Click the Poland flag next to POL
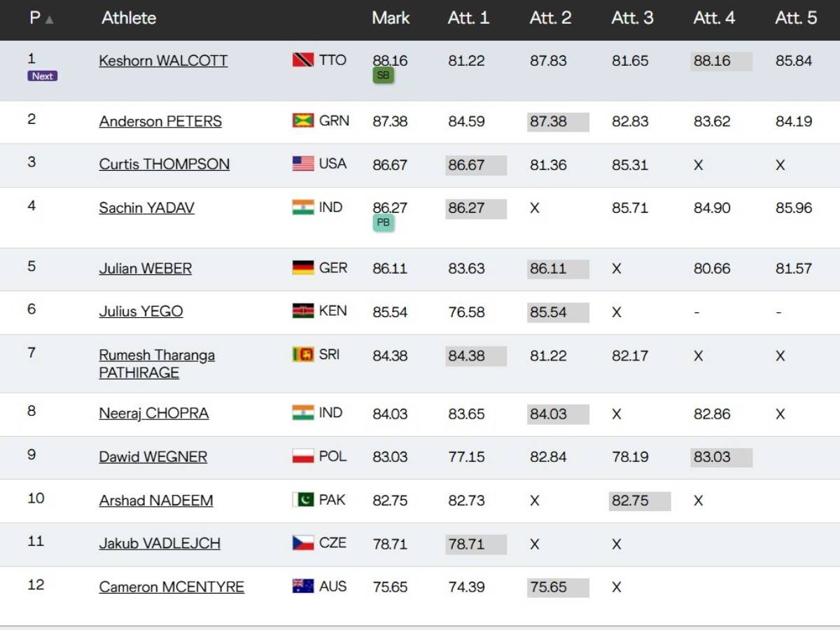Image resolution: width=840 pixels, height=630 pixels. click(302, 456)
